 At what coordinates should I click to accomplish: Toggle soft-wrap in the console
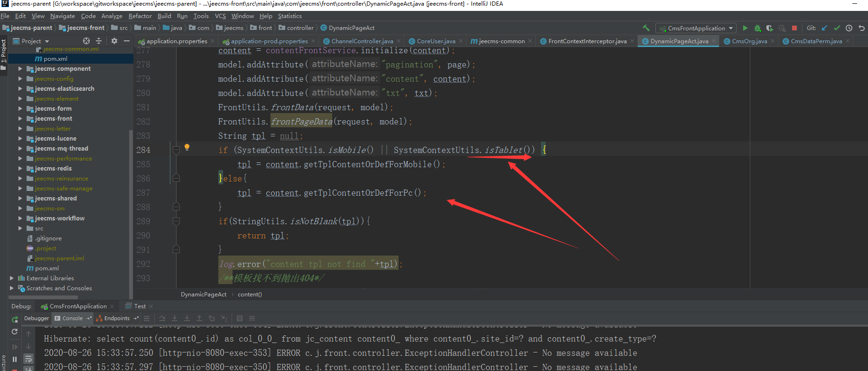click(x=28, y=359)
